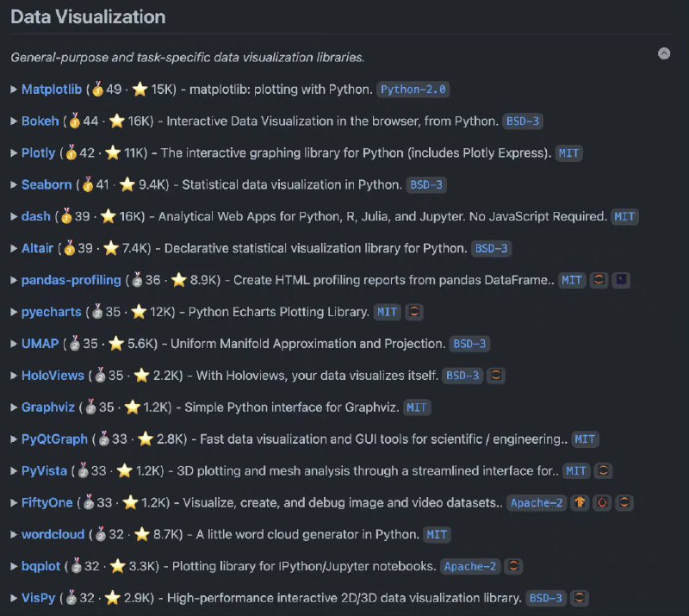The height and width of the screenshot is (616, 689).
Task: Open the VisPy project link
Action: point(38,598)
